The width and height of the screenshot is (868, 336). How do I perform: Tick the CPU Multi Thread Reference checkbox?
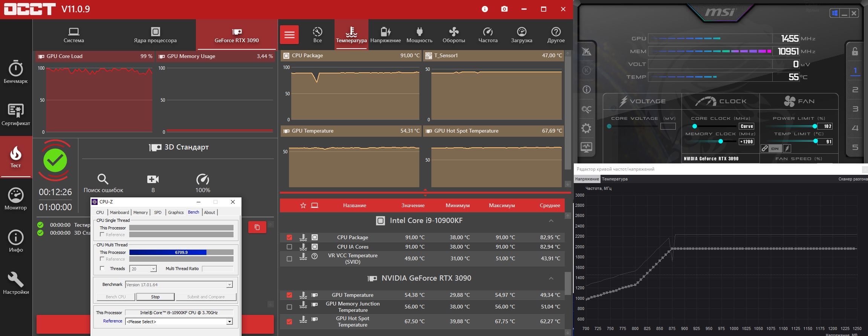pyautogui.click(x=102, y=259)
